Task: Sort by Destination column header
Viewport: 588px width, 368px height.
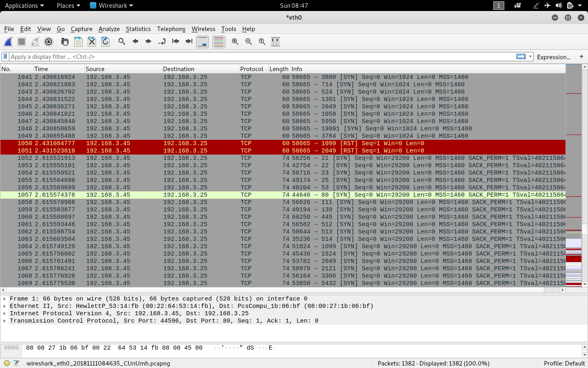Action: [200, 69]
